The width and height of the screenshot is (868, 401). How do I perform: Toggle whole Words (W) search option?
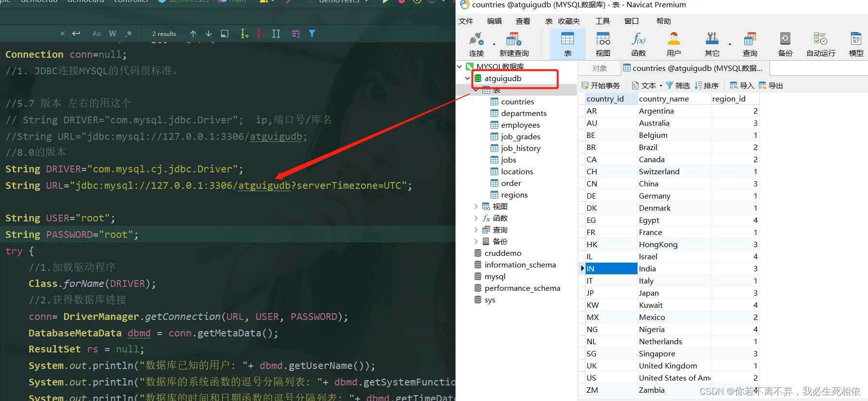(x=113, y=33)
